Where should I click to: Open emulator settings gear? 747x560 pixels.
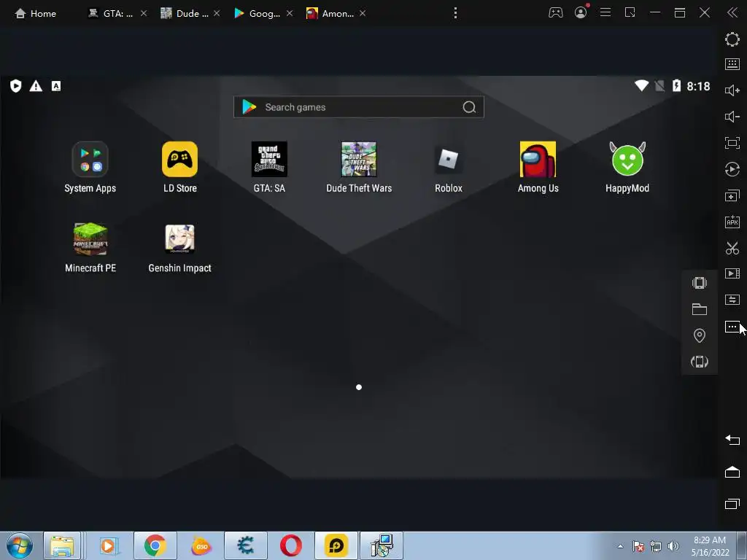point(732,39)
